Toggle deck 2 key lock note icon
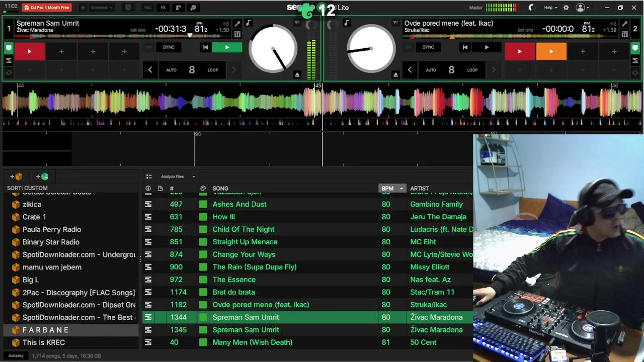Viewport: 644px width, 362px height. coord(347,23)
